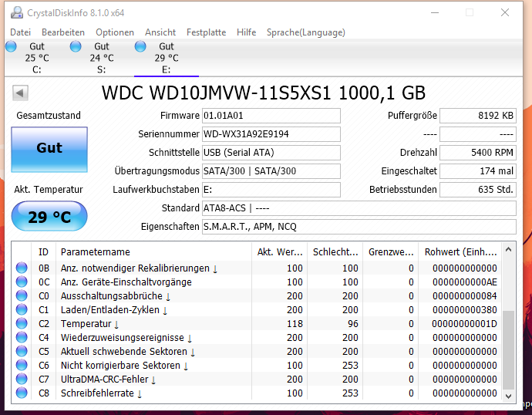The width and height of the screenshot is (532, 415).
Task: Click the status orb for attribute 0B
Action: pyautogui.click(x=22, y=268)
